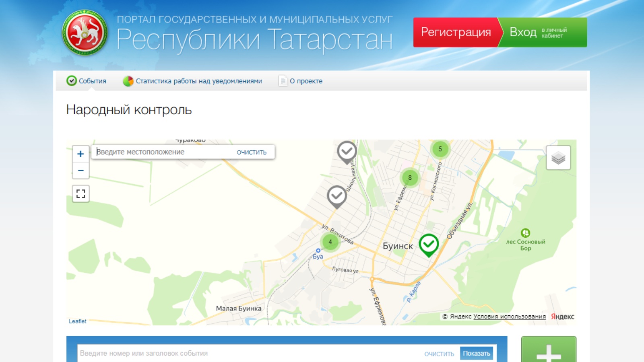This screenshot has height=362, width=644.
Task: Select the gray checkmark marker on Школьная street
Action: (x=347, y=151)
